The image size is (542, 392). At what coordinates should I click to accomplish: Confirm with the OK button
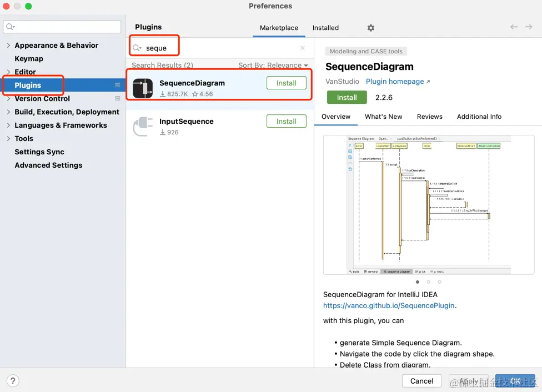click(x=515, y=381)
